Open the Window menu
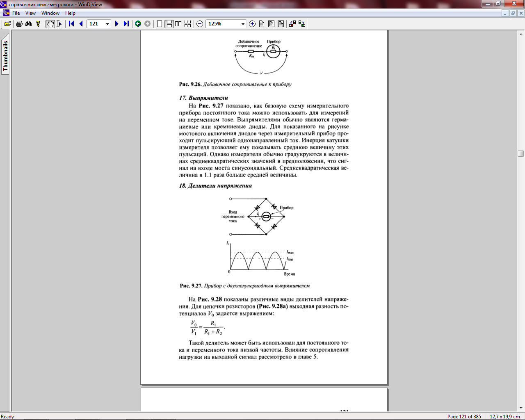This screenshot has width=525, height=420. tap(50, 13)
